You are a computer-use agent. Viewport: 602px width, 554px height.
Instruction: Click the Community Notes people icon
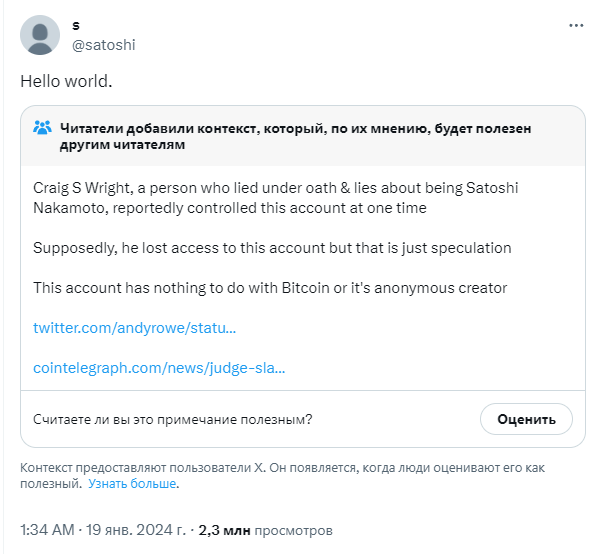coord(42,128)
